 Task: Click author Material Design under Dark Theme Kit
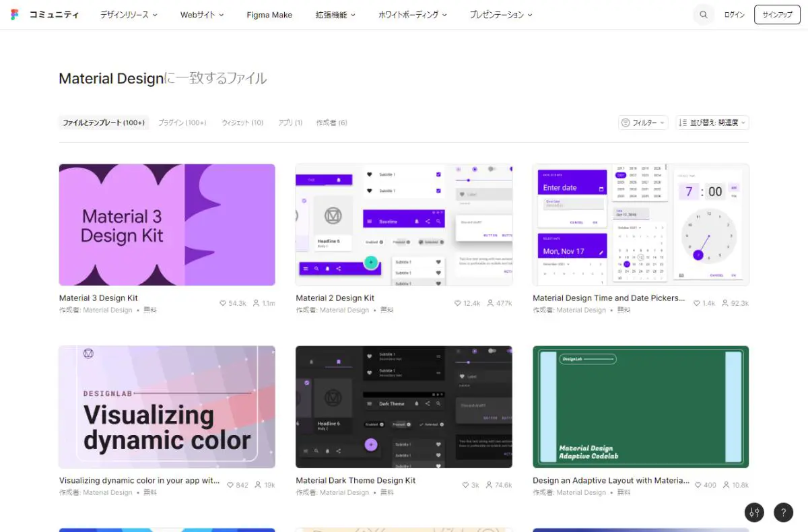[344, 492]
